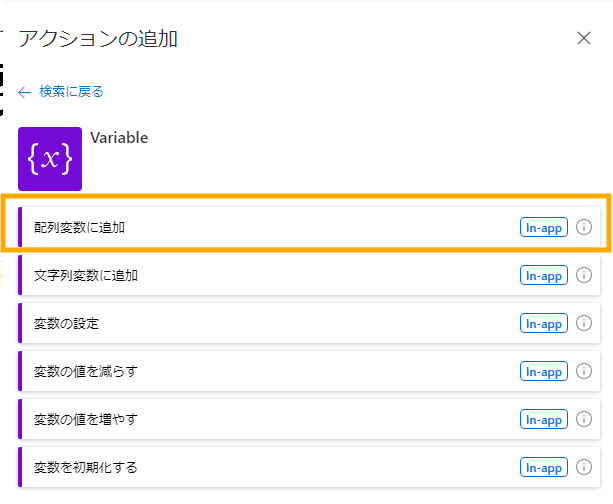
Task: View info icon for 変数を初期化する
Action: pos(584,467)
